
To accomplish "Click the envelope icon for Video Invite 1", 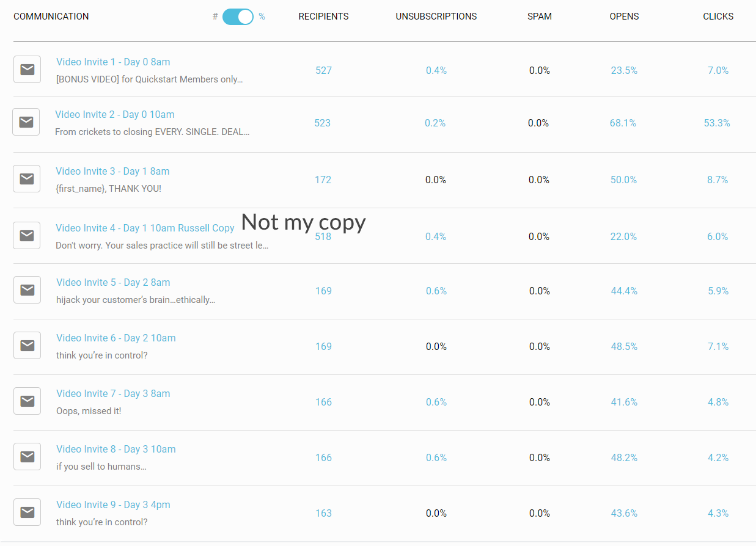I will coord(27,69).
